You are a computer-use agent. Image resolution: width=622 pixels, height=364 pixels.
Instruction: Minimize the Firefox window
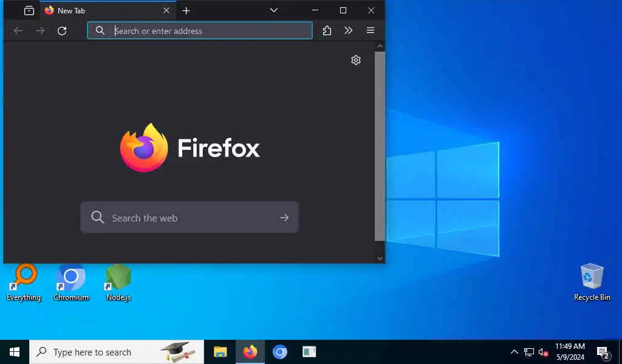click(315, 10)
